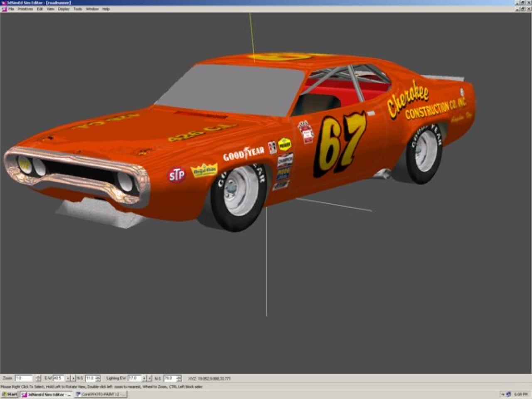532x399 pixels.
Task: Open the View menu
Action: (51, 9)
